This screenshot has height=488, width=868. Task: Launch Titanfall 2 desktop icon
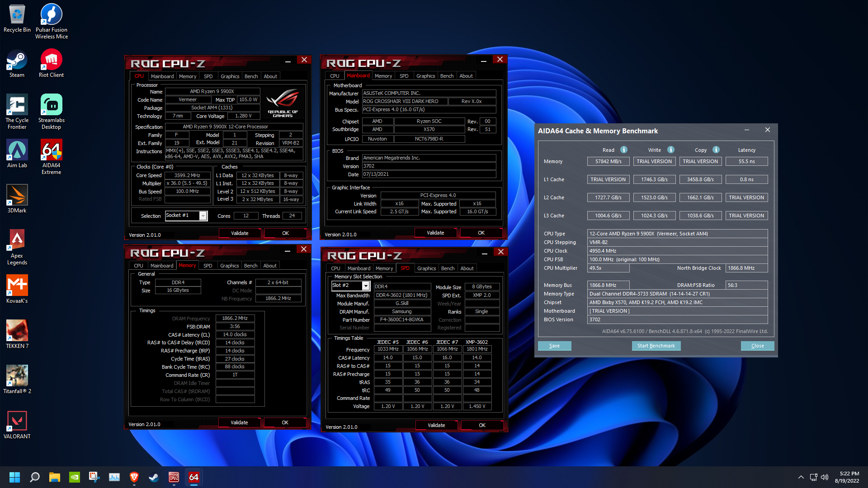coord(17,380)
